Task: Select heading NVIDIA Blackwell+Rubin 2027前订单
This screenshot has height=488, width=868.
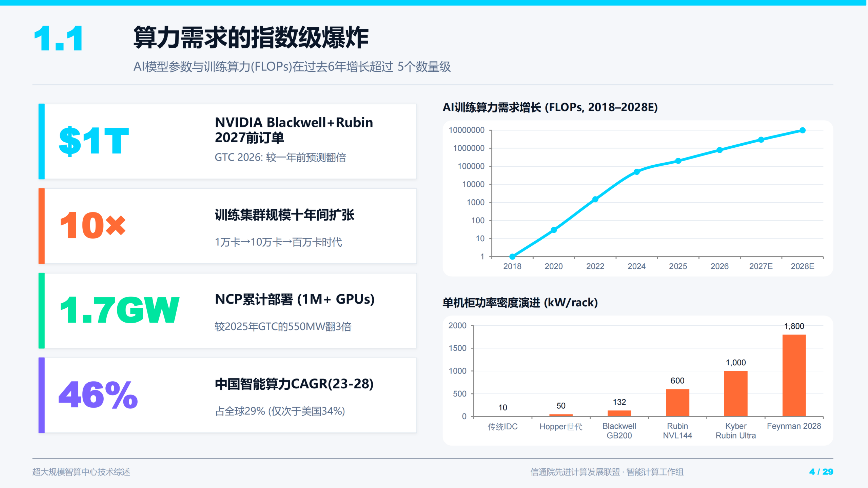Action: point(294,130)
